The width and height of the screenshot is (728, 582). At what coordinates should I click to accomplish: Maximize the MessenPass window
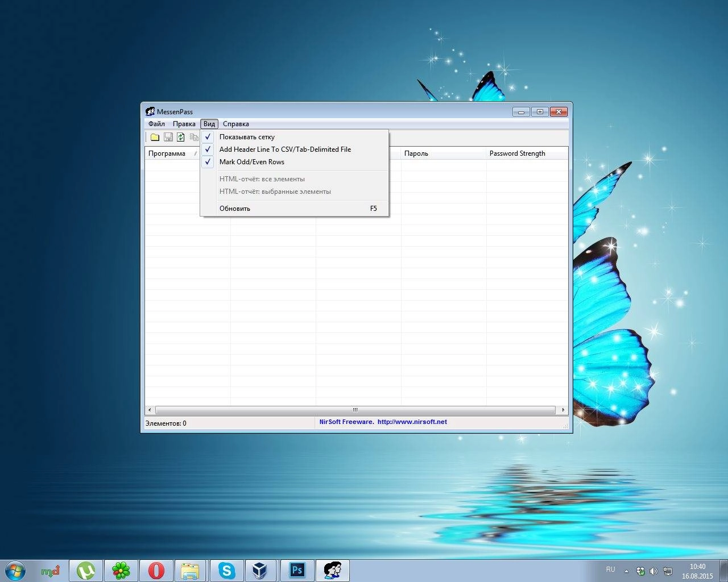click(x=540, y=111)
